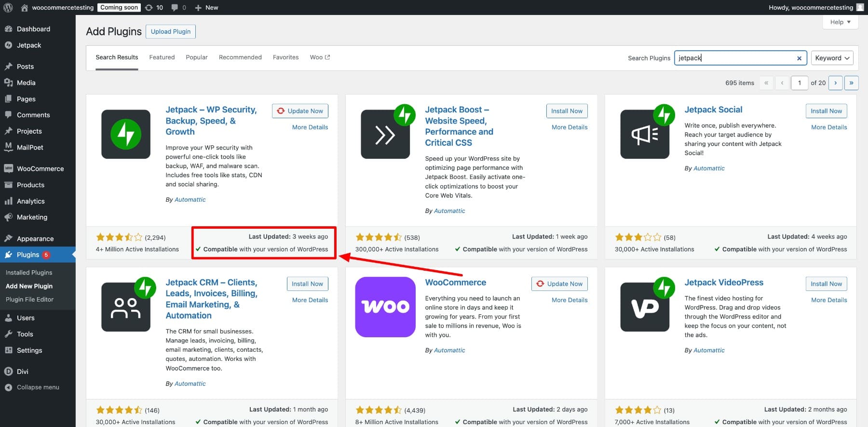Collapse the admin sidebar menu
This screenshot has width=868, height=427.
(38, 387)
